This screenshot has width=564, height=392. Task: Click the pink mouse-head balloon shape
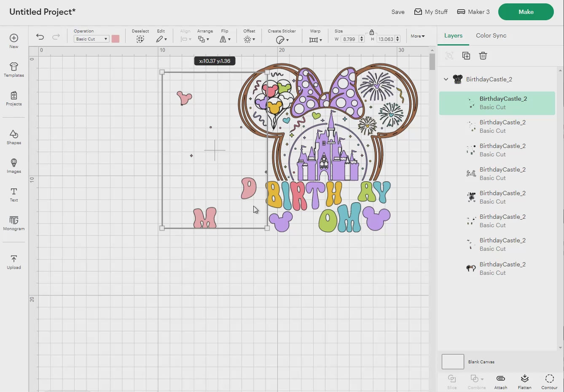coord(184,98)
